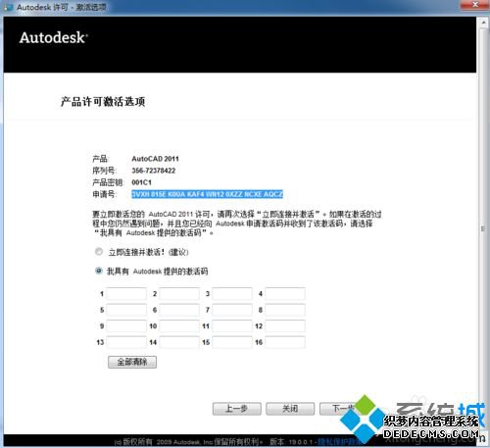
Task: Click activation code field 1
Action: click(x=126, y=293)
